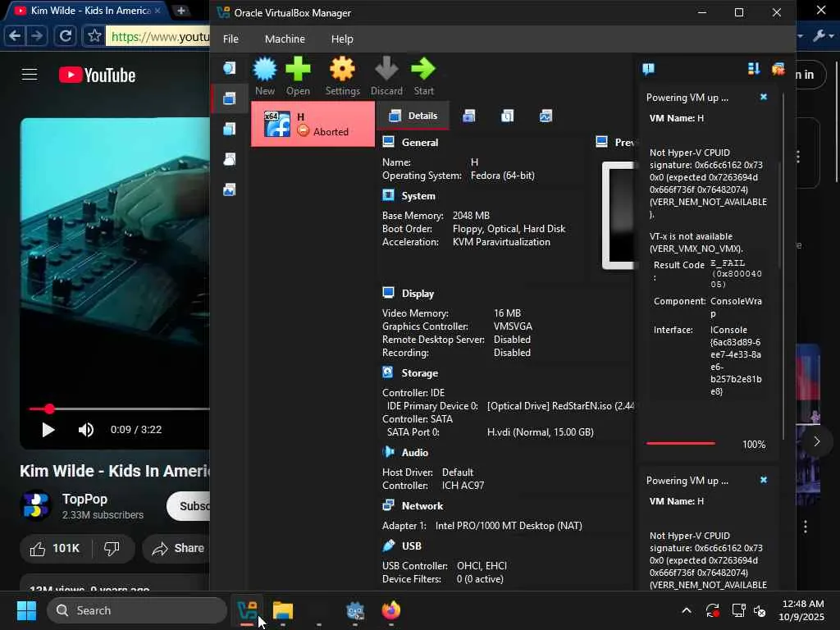The height and width of the screenshot is (630, 840).
Task: Click the Subscribe button for TopPop
Action: (x=189, y=506)
